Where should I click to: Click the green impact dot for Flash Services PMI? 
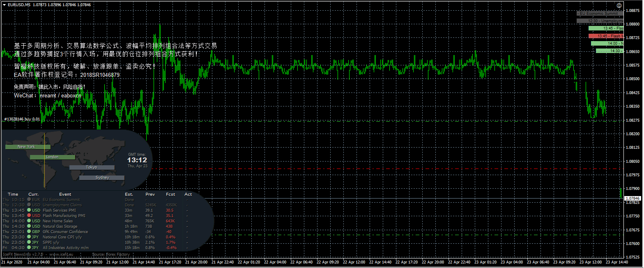[29, 210]
